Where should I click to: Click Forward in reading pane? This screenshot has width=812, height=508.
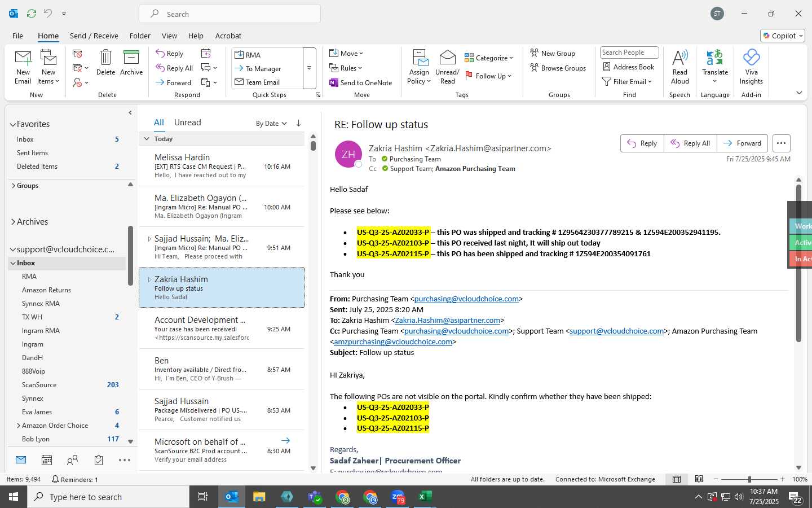click(743, 143)
